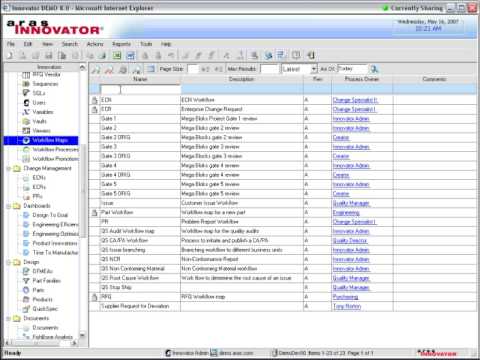
Task: Click Customer Issue Workflow description
Action: 209,203
